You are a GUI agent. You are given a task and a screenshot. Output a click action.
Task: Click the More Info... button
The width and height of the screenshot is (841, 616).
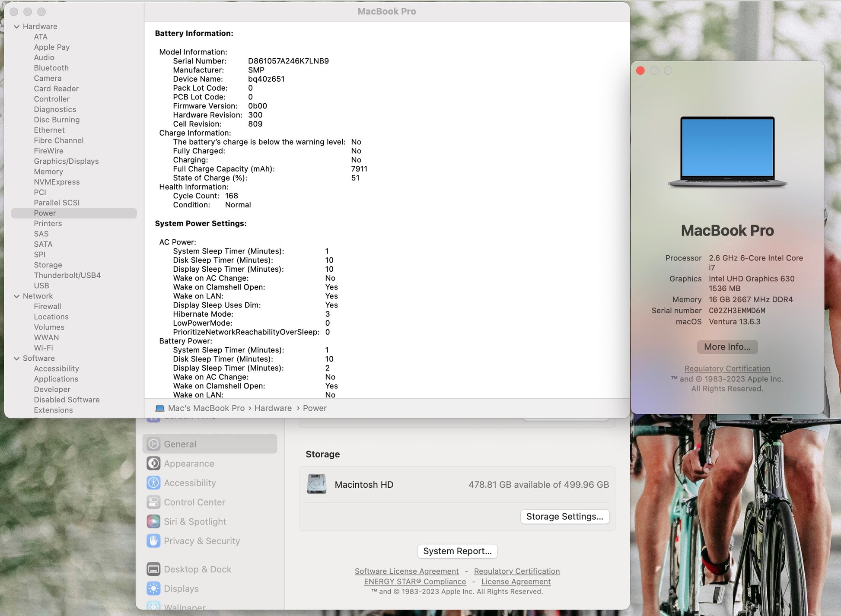[727, 347]
